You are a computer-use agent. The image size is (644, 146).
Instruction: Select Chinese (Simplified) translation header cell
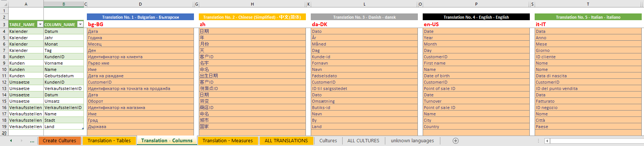click(x=252, y=17)
